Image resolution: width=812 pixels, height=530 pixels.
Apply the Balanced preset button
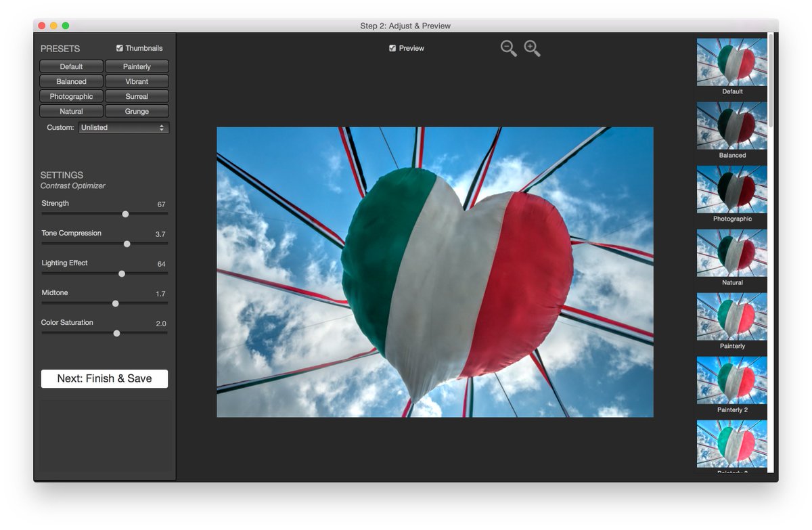[71, 81]
